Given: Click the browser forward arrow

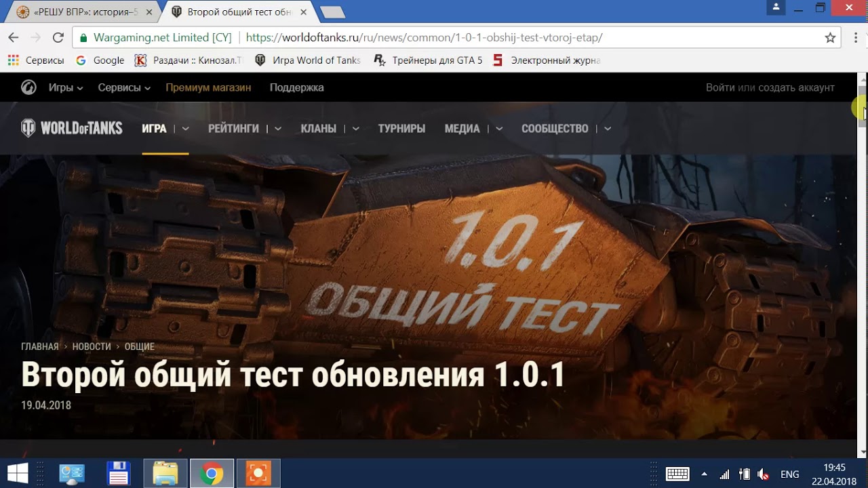Looking at the screenshot, I should (35, 38).
